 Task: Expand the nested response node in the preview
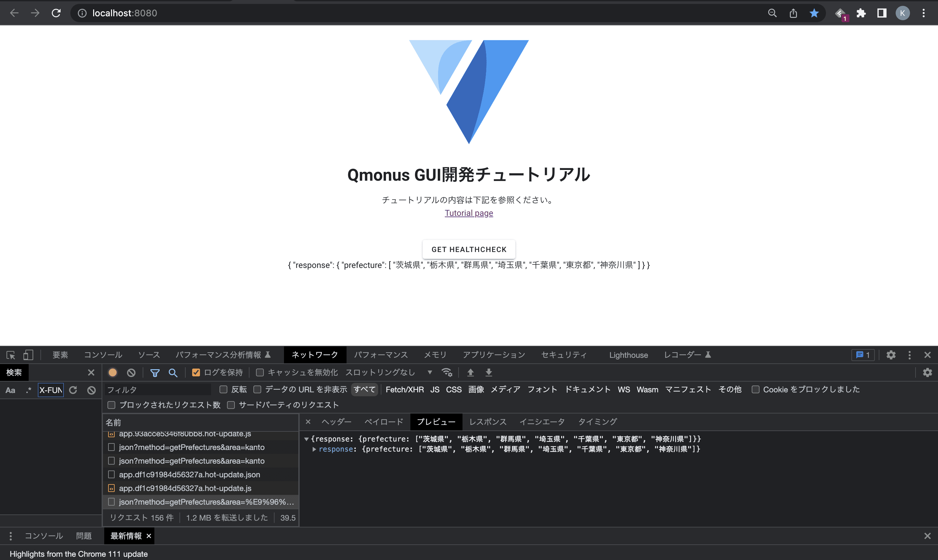click(314, 449)
